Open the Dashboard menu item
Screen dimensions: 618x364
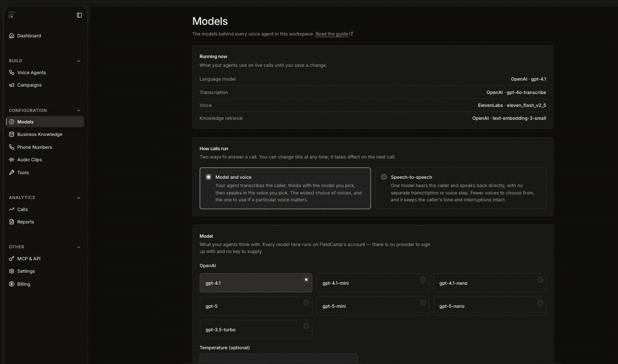[x=45, y=35]
